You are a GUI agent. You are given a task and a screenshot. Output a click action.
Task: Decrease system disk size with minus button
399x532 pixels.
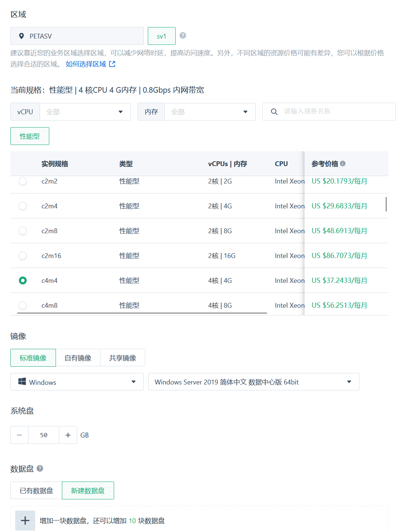[x=20, y=435]
